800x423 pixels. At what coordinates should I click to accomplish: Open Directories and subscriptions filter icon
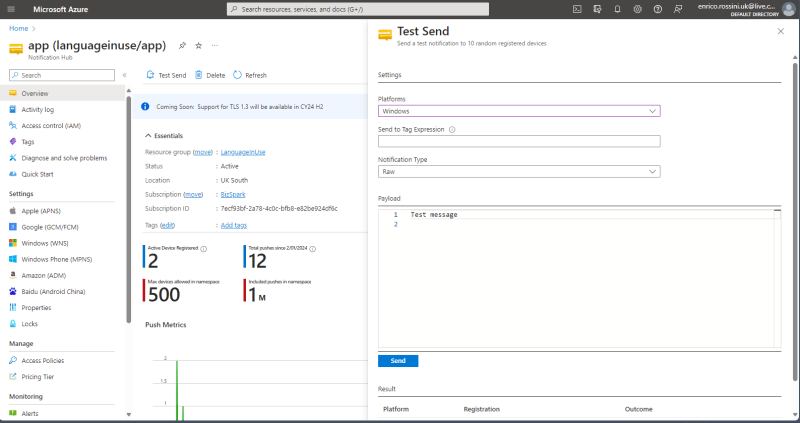(597, 9)
